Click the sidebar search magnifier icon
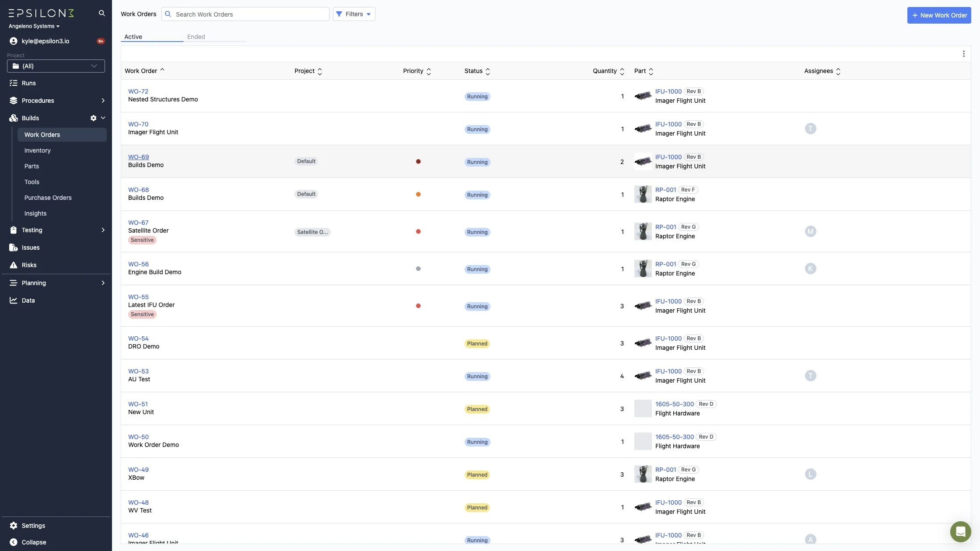Screen dimensions: 980x551 [x=101, y=13]
